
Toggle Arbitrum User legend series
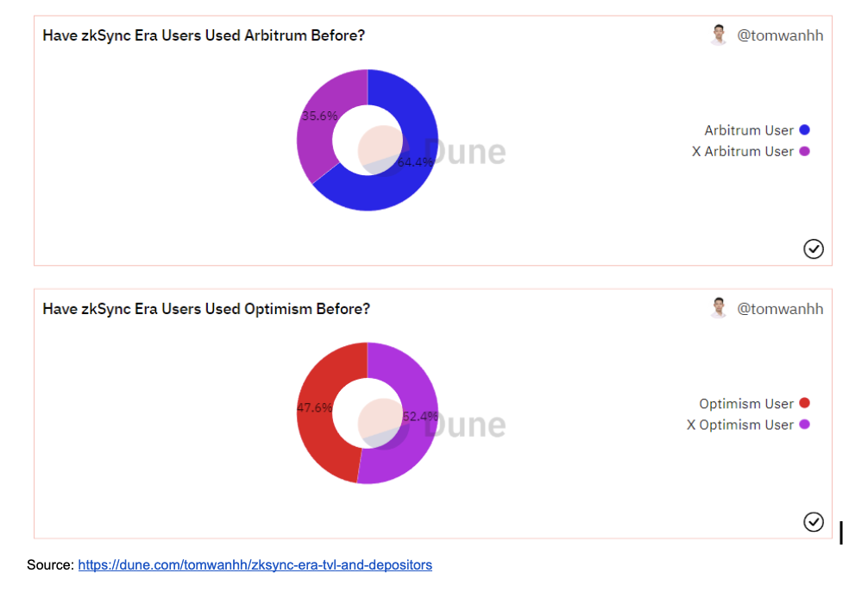757,130
